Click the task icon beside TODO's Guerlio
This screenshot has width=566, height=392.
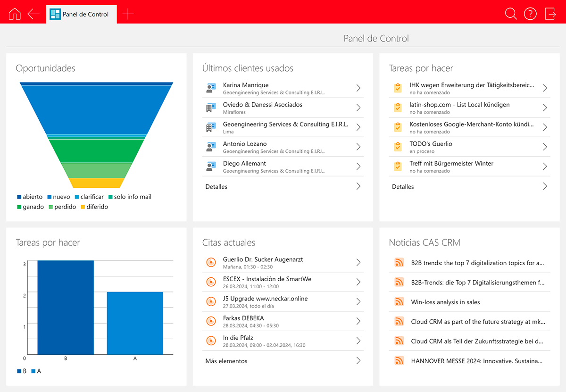[x=398, y=147]
